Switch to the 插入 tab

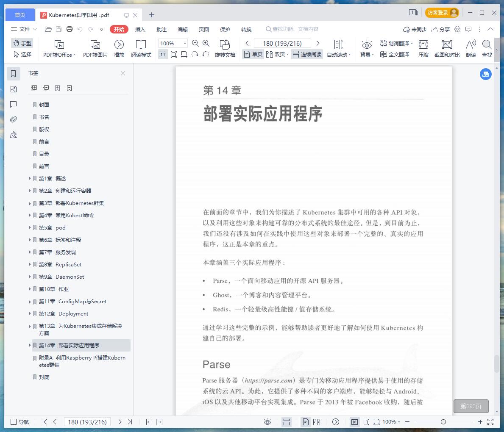tap(140, 29)
